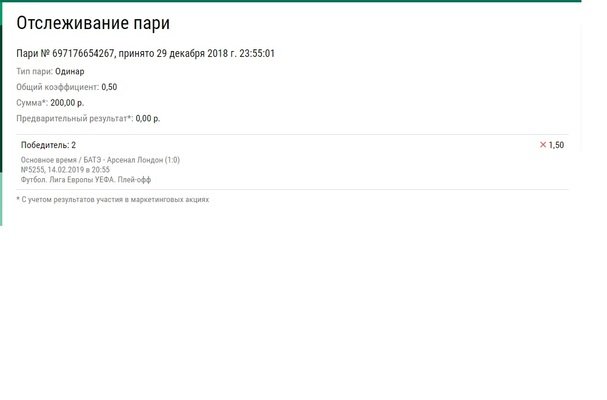The width and height of the screenshot is (607, 400).
Task: Click the odds value 1,50
Action: point(557,145)
